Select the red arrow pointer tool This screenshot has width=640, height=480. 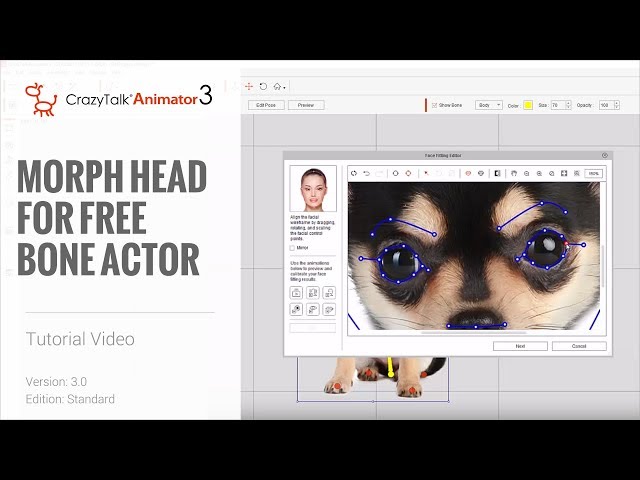[426, 173]
